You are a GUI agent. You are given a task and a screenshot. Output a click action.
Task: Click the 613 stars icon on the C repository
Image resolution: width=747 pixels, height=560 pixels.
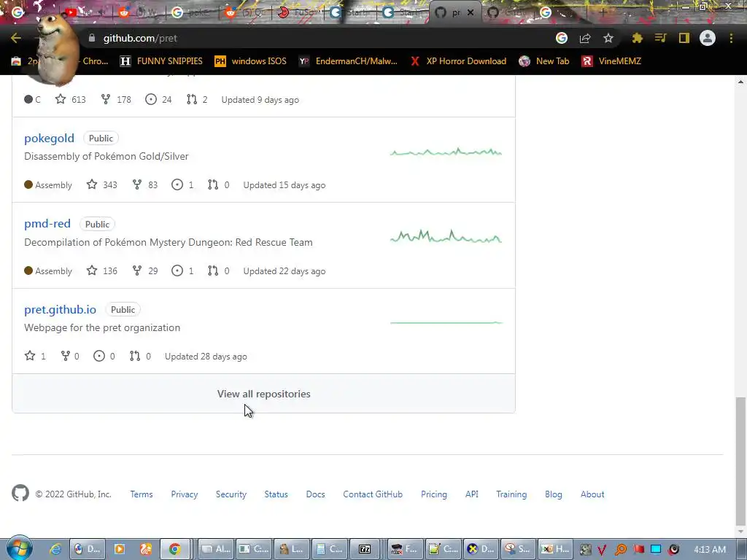[61, 99]
